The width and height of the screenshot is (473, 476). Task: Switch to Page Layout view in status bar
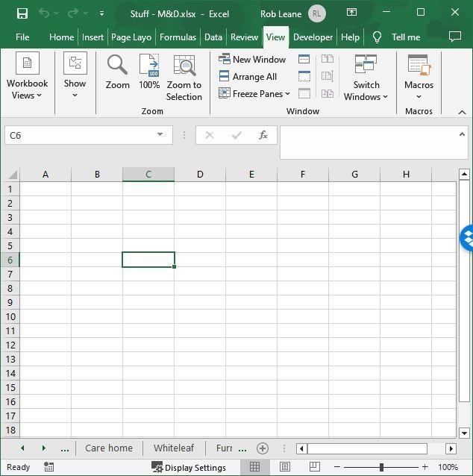click(285, 467)
